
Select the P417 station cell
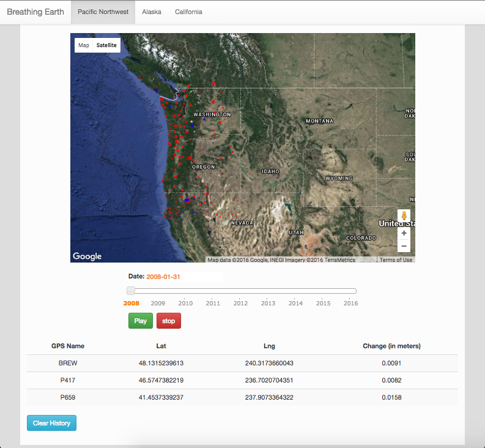[68, 380]
